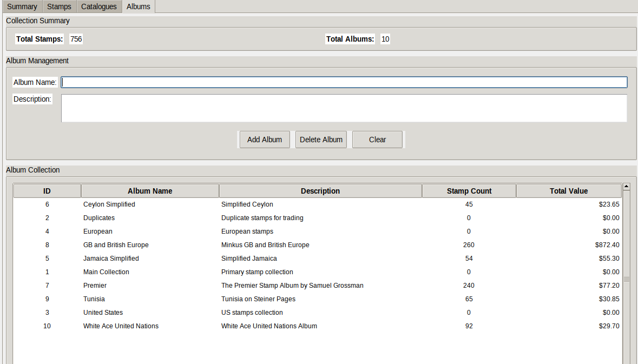The image size is (638, 364).
Task: Switch to the Summary tab
Action: pyautogui.click(x=22, y=6)
